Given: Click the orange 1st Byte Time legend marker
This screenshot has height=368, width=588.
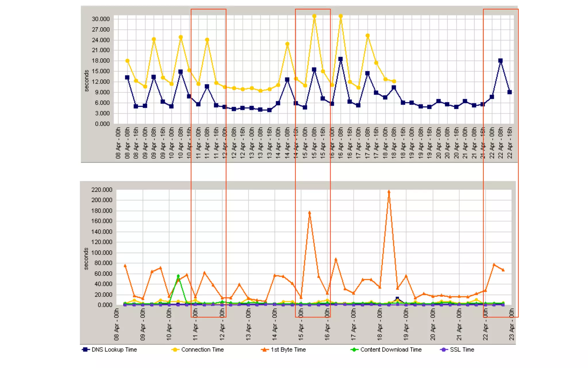Looking at the screenshot, I should [264, 350].
